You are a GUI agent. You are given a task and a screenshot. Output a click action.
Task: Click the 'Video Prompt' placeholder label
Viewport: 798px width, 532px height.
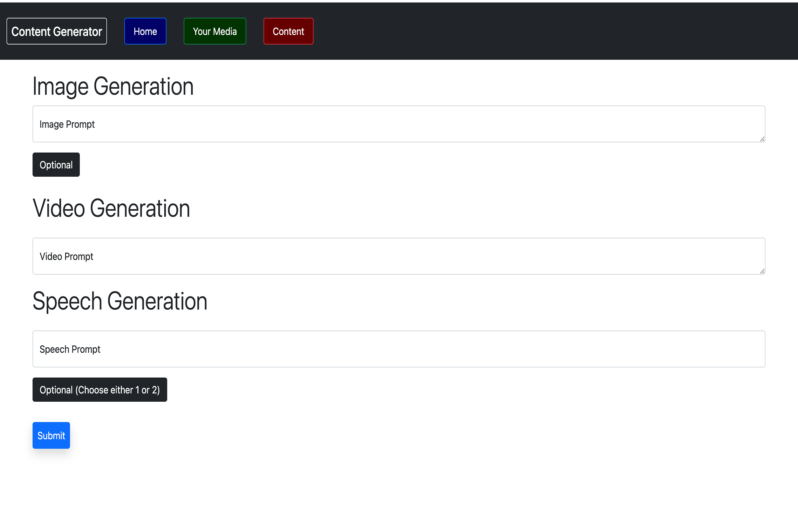tap(66, 256)
